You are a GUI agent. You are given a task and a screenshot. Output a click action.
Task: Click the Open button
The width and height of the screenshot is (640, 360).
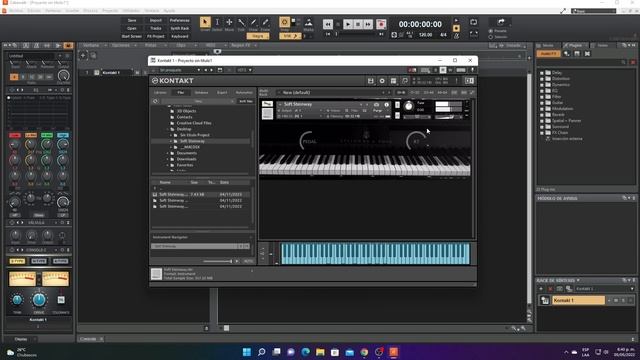click(x=132, y=28)
